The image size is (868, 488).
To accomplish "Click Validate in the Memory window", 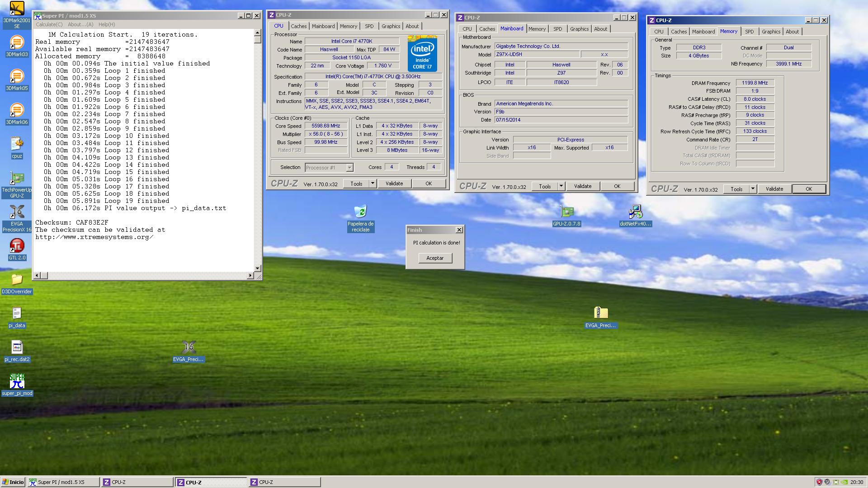I will point(774,189).
